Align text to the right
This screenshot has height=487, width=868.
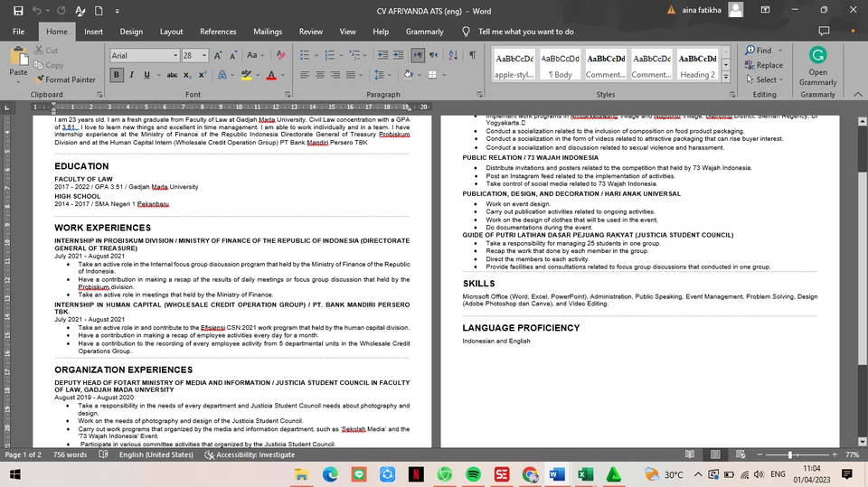[335, 75]
